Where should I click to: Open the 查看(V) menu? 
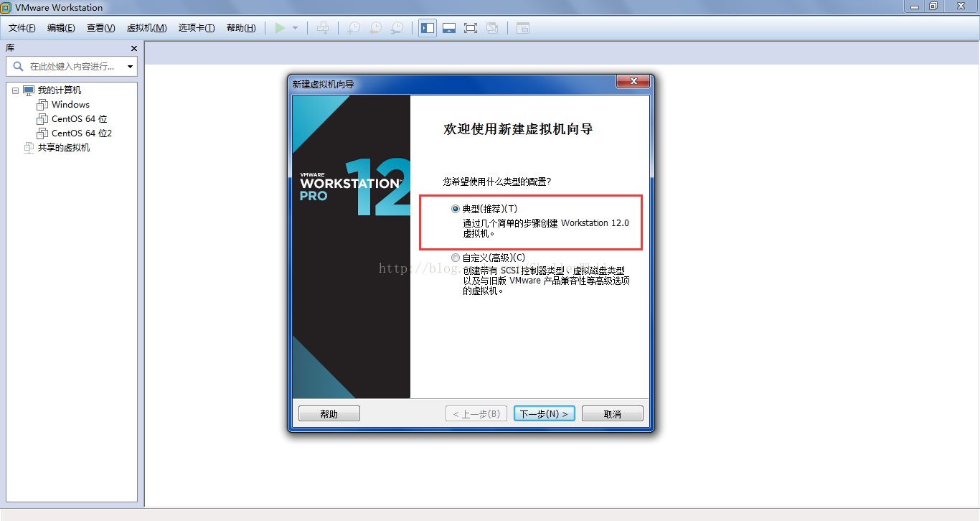(x=100, y=28)
